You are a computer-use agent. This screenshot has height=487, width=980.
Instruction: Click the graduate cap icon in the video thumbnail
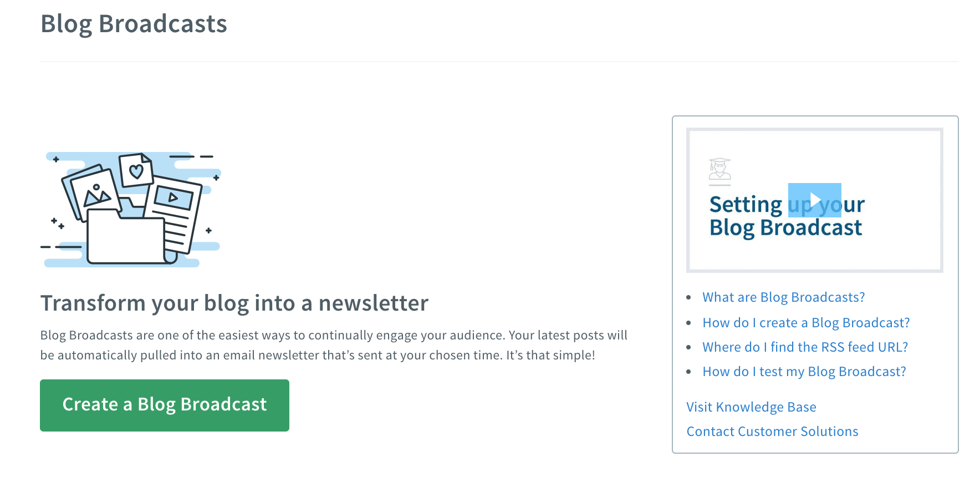click(719, 169)
